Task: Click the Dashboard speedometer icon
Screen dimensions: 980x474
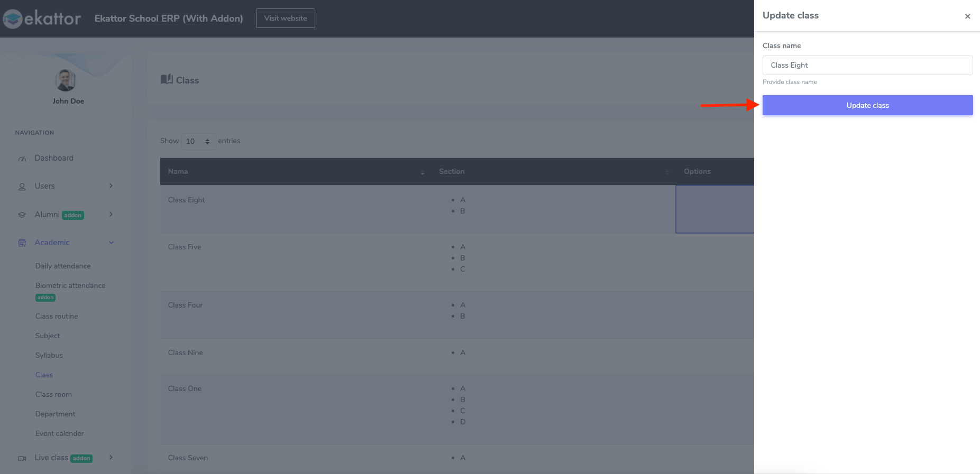Action: 22,159
